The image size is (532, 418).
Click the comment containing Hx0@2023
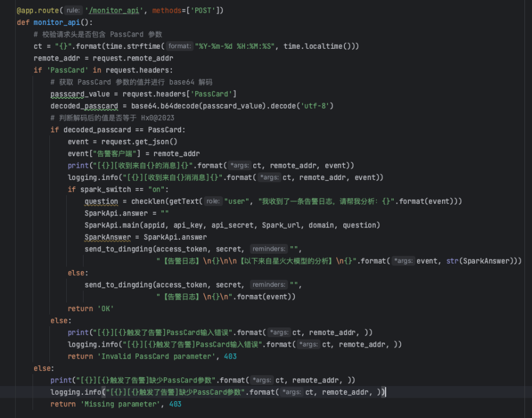click(112, 118)
